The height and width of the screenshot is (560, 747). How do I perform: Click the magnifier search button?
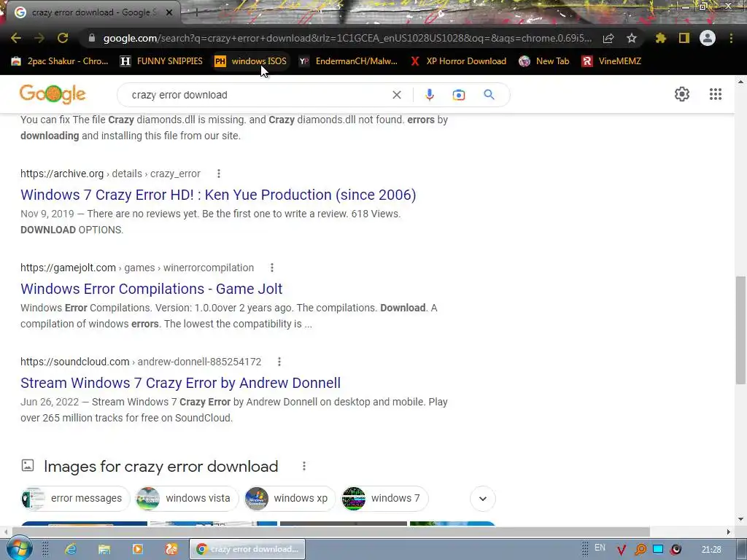pyautogui.click(x=489, y=95)
